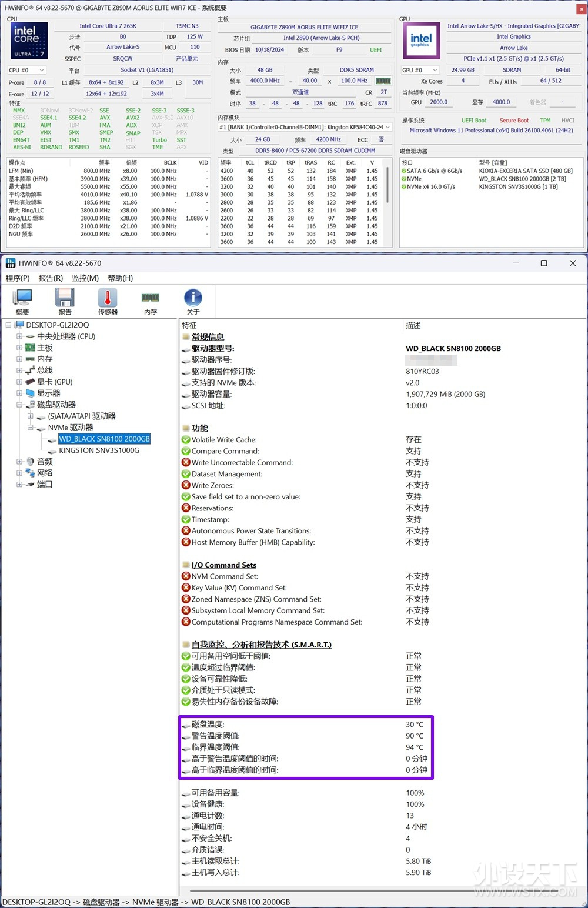The height and width of the screenshot is (908, 588).
Task: Click the GIGABYTE Z890M AORUS ELITE WIFI7 ICE field
Action: pyautogui.click(x=305, y=27)
